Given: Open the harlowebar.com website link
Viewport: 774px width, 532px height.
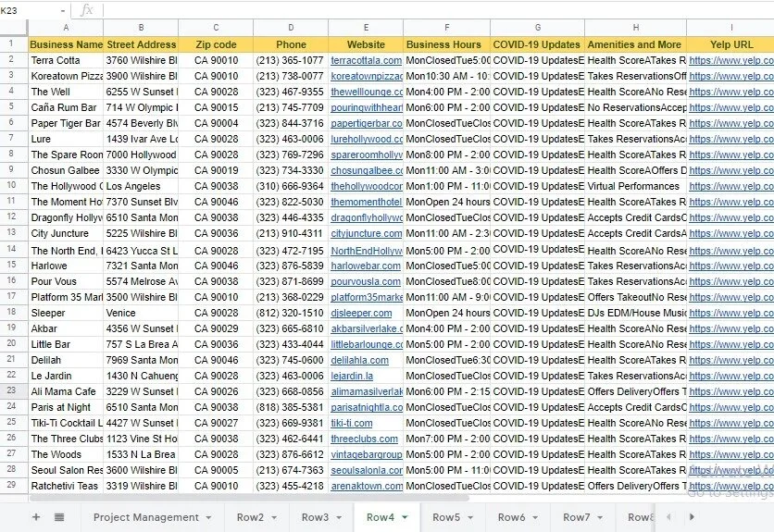Looking at the screenshot, I should (366, 266).
